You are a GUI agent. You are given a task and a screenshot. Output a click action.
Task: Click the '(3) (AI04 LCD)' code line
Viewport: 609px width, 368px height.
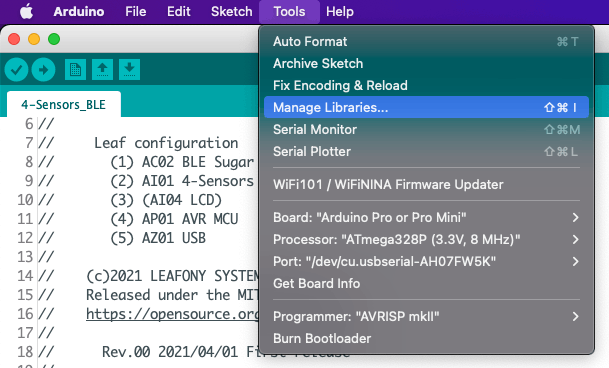166,200
